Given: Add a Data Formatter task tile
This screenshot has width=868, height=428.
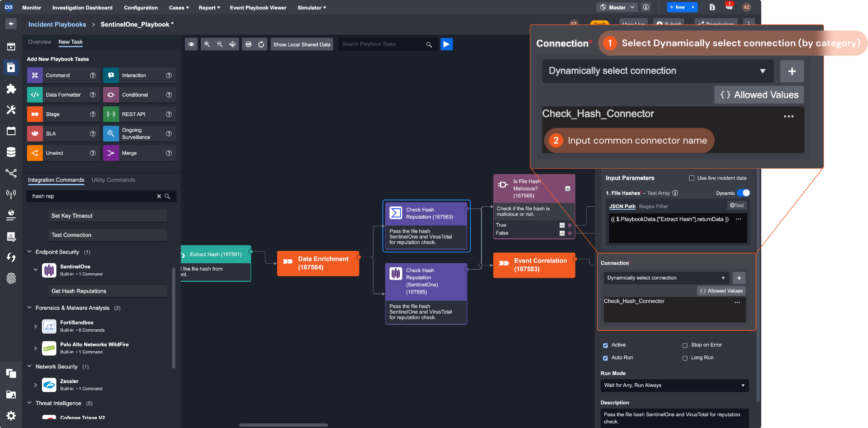Looking at the screenshot, I should pyautogui.click(x=63, y=95).
